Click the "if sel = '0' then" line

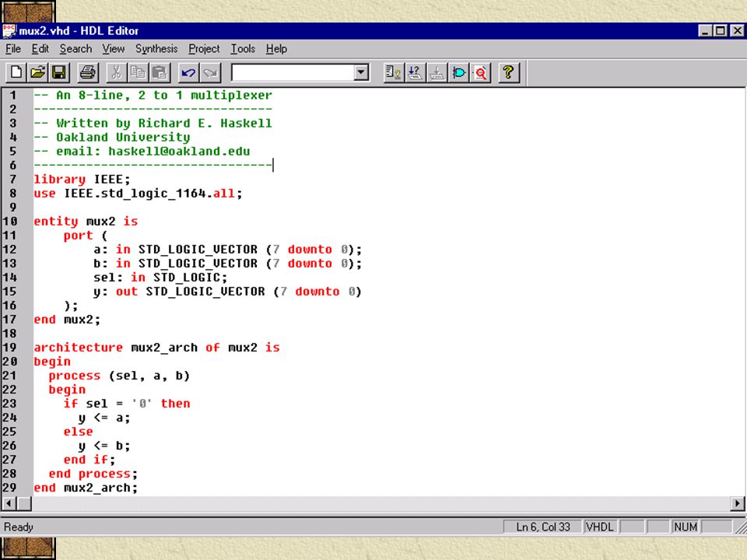[127, 404]
